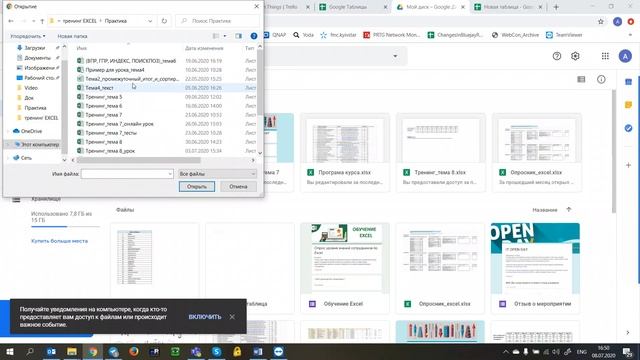The height and width of the screenshot is (360, 640).
Task: Open the TeamViewer bookmark
Action: coord(564,35)
